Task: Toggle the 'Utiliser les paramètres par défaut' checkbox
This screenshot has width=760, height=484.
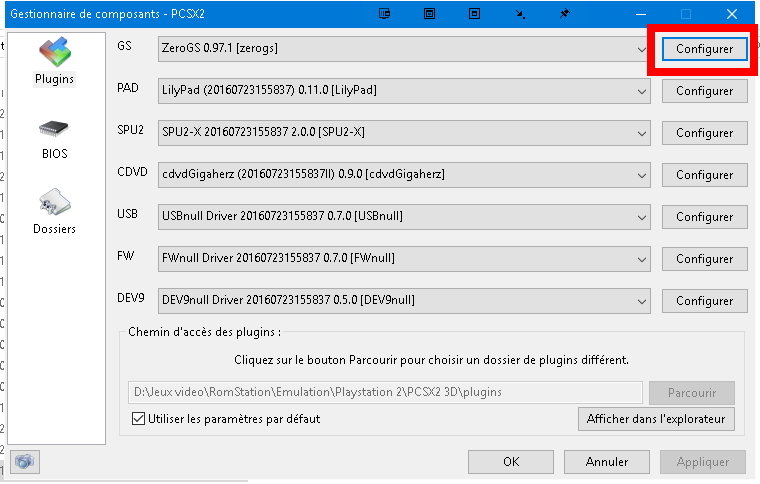Action: point(138,419)
